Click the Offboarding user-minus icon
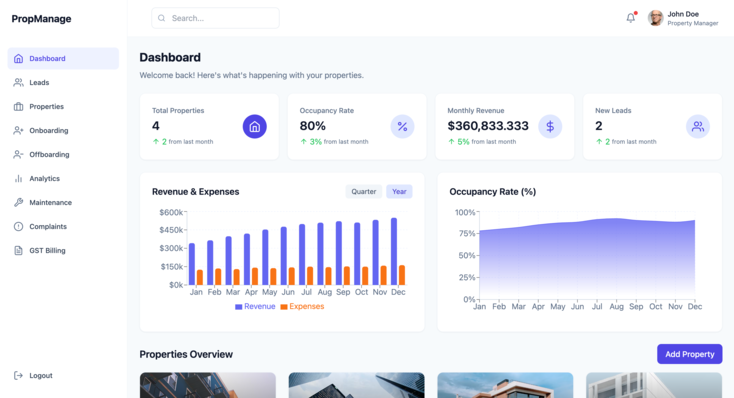This screenshot has width=734, height=398. click(18, 155)
